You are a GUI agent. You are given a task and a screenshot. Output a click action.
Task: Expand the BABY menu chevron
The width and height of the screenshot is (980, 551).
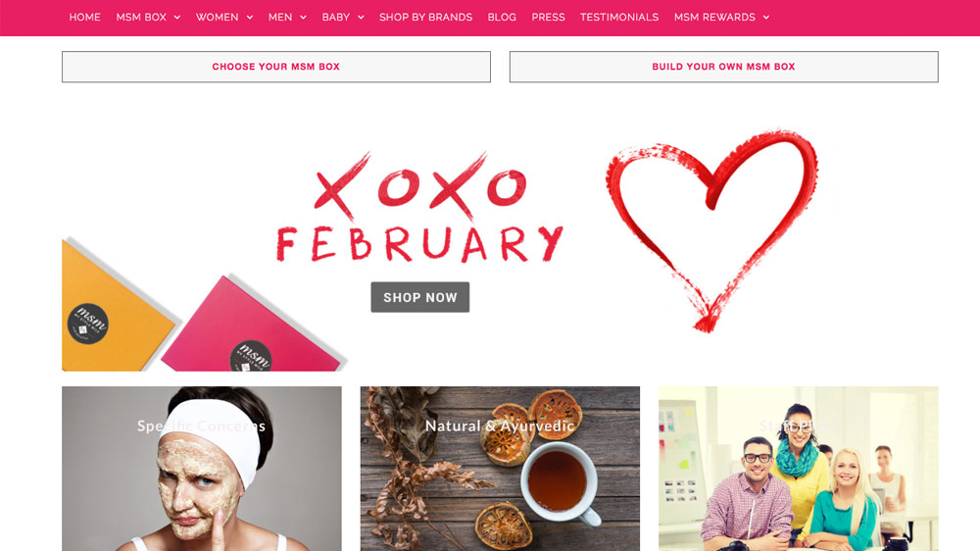click(x=361, y=18)
